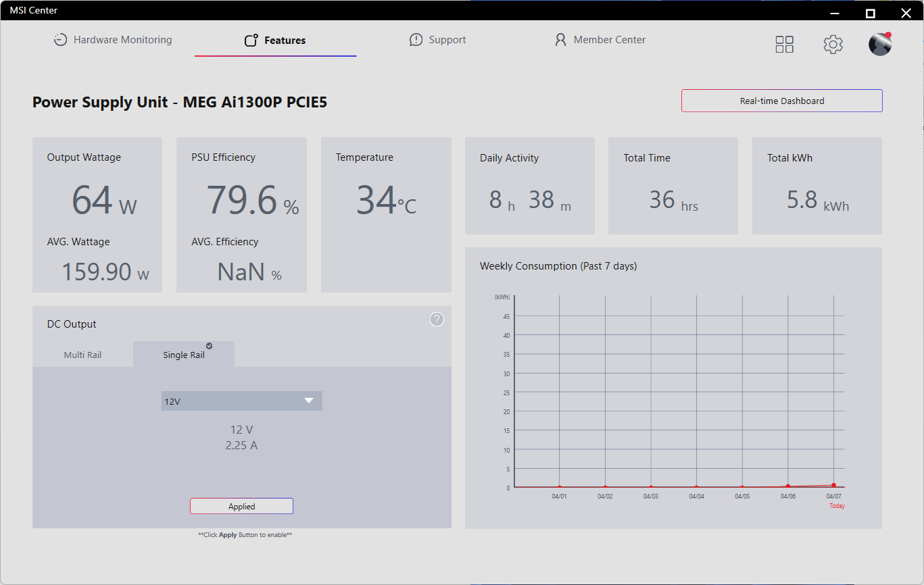
Task: Click the Support chat bubble icon
Action: pyautogui.click(x=416, y=40)
